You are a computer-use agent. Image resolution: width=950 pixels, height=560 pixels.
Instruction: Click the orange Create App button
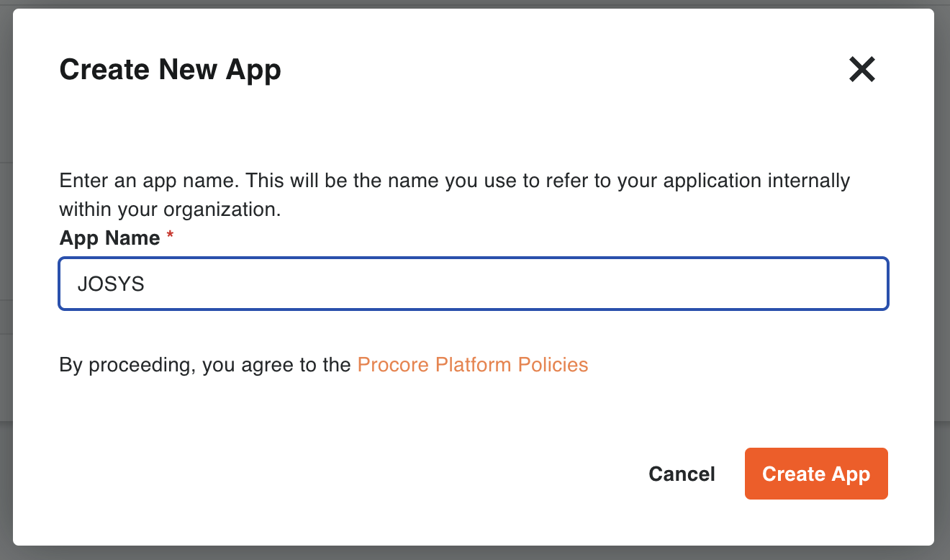815,474
